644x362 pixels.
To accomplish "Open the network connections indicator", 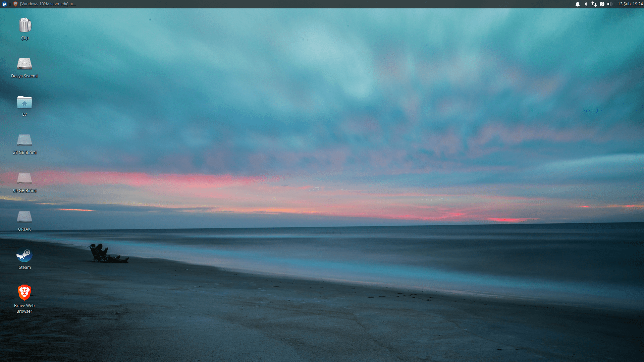I will (x=594, y=4).
